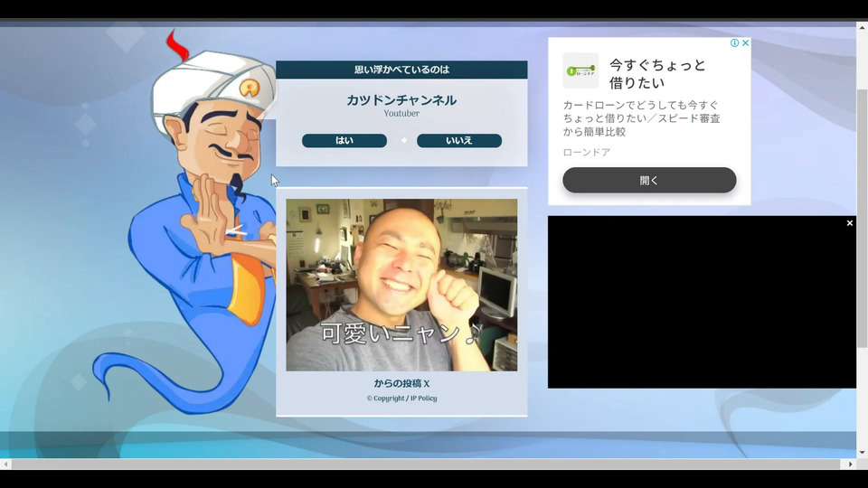The width and height of the screenshot is (868, 488).
Task: Click the horizontal scrollbar left arrow
Action: pyautogui.click(x=5, y=465)
